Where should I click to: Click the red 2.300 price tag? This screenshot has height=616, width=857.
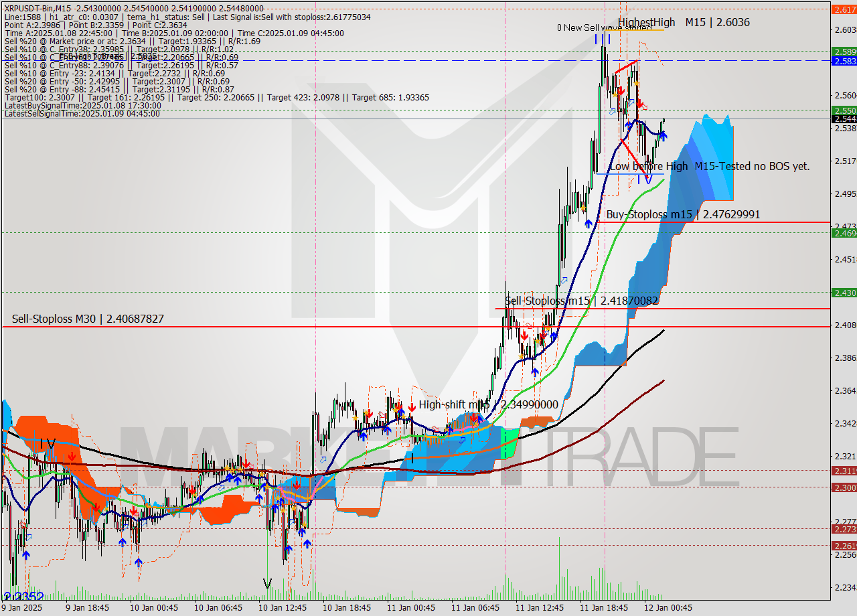pos(844,487)
